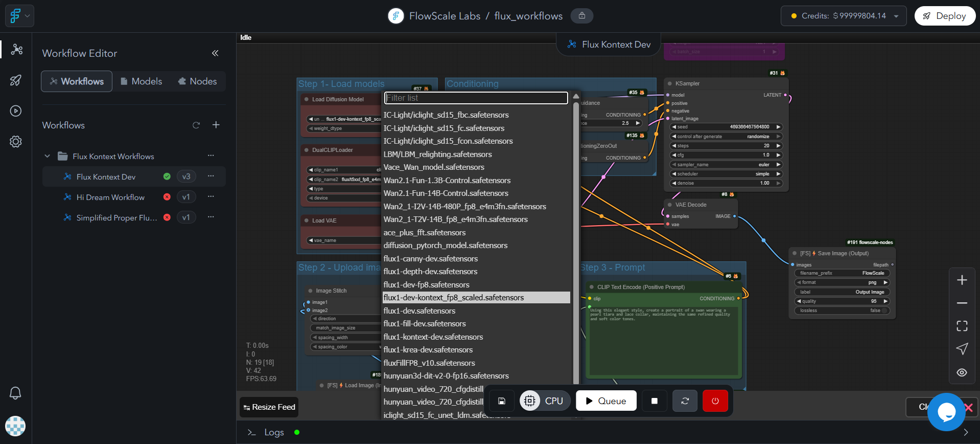
Task: Open the Credits dropdown
Action: (844, 16)
